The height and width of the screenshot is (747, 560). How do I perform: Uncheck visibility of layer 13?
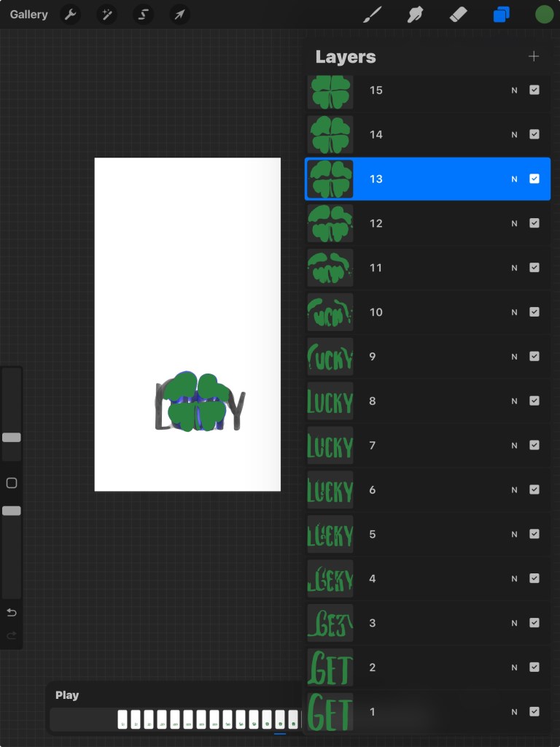point(534,179)
